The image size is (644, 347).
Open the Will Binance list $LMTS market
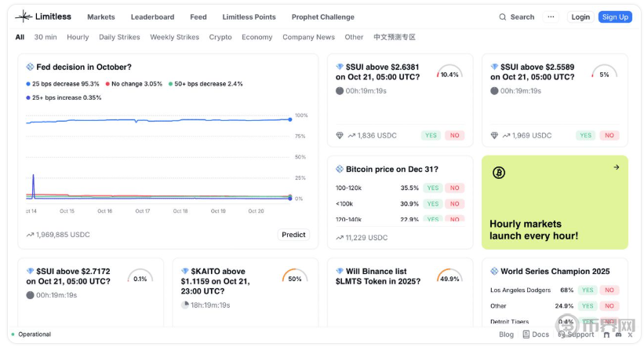378,276
